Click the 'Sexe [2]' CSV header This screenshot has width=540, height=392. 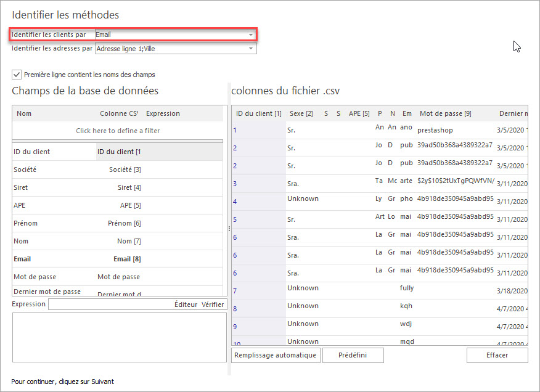pos(301,113)
